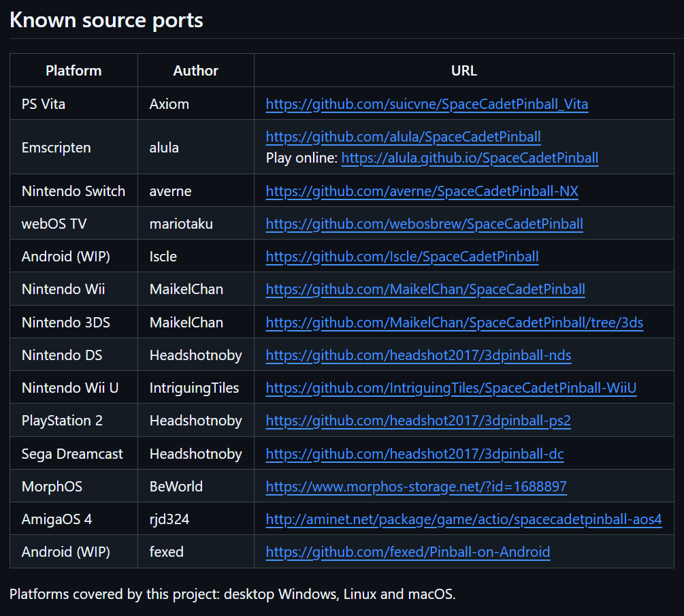Open MaikelChan's Wii SpaceCadetPinball link
Viewport: 684px width, 616px height.
[425, 289]
